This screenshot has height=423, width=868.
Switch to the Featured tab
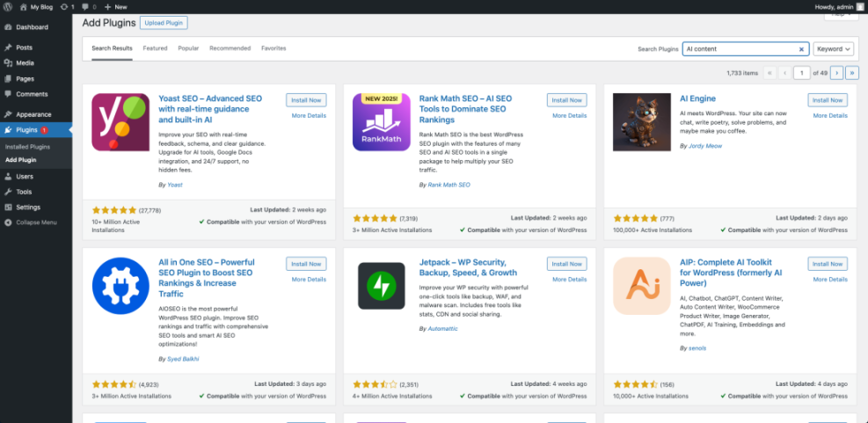pyautogui.click(x=155, y=48)
